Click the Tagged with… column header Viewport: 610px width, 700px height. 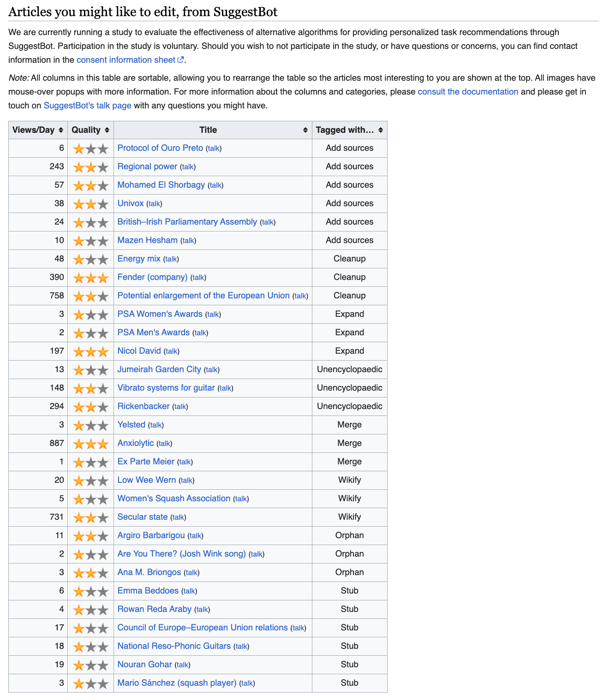[x=350, y=130]
